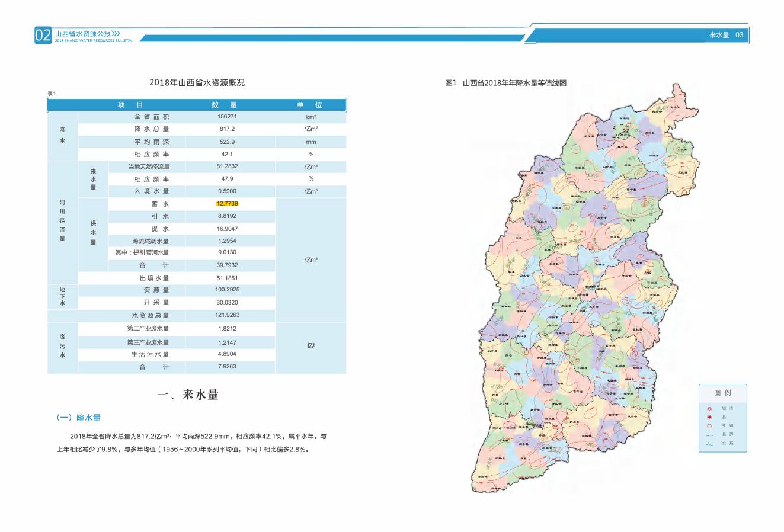Select the value '100.2925'
Screen dimensions: 784x532
point(227,290)
